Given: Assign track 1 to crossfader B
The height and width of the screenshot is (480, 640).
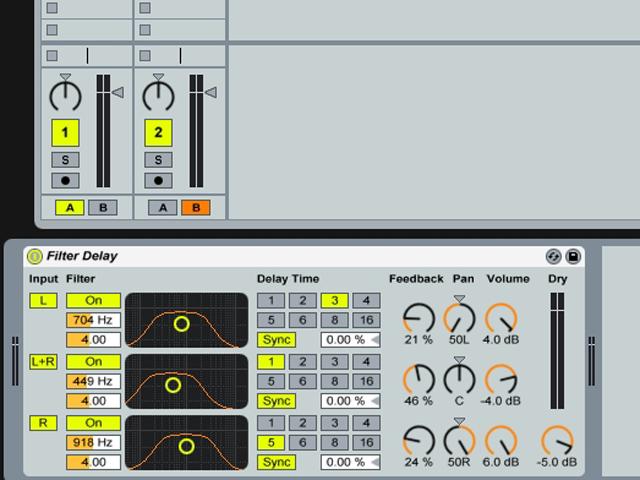Looking at the screenshot, I should (x=103, y=208).
